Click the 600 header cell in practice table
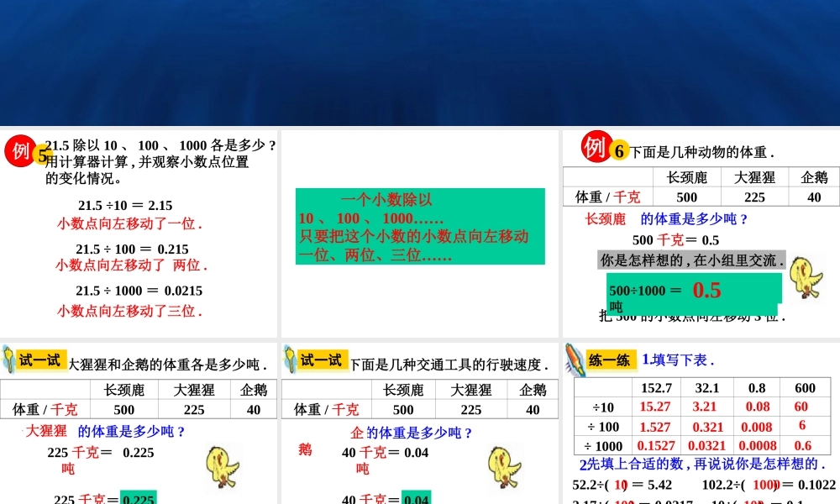 [805, 388]
